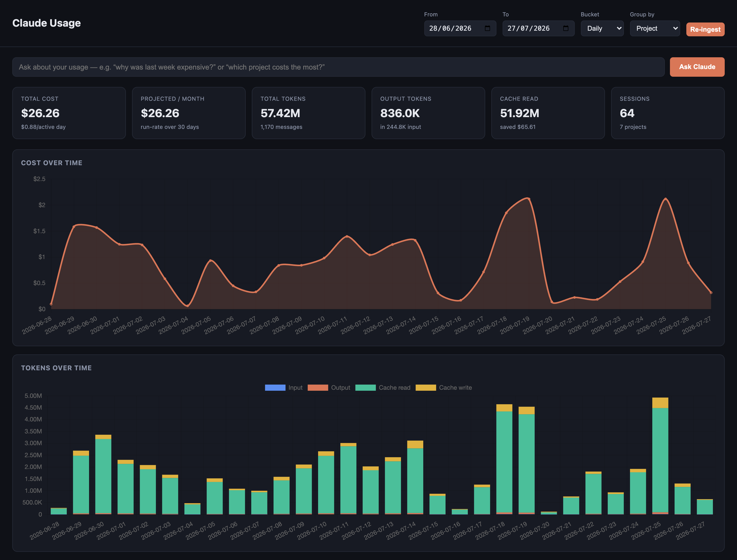Screen dimensions: 737x560
Task: Click the 2026-06-30 tokens bar
Action: [103, 475]
